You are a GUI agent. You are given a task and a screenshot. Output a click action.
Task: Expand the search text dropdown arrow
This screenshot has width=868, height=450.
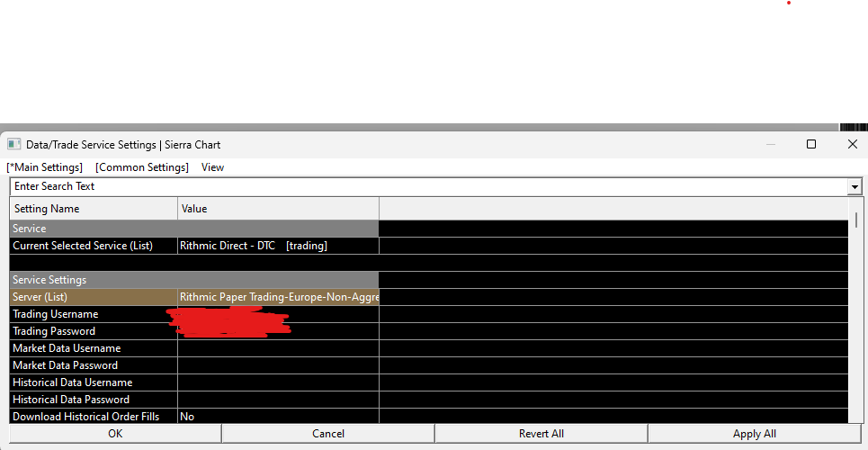(855, 187)
